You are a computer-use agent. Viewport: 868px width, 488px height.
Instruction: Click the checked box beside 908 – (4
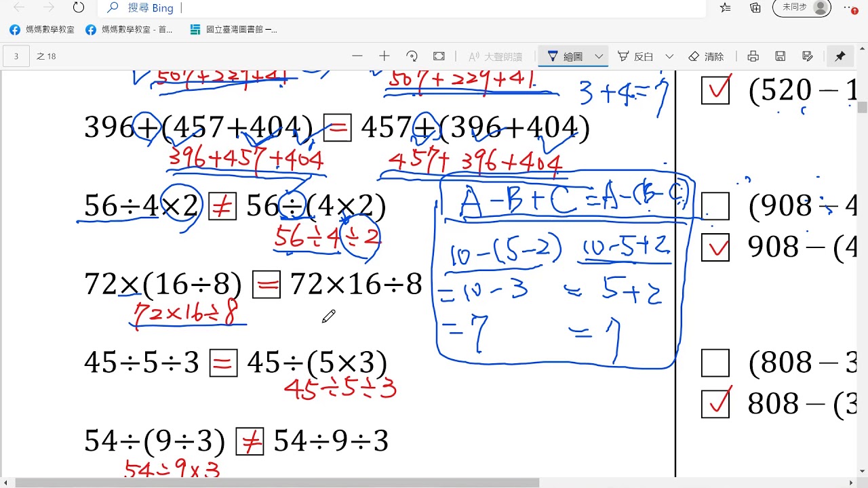pos(715,247)
